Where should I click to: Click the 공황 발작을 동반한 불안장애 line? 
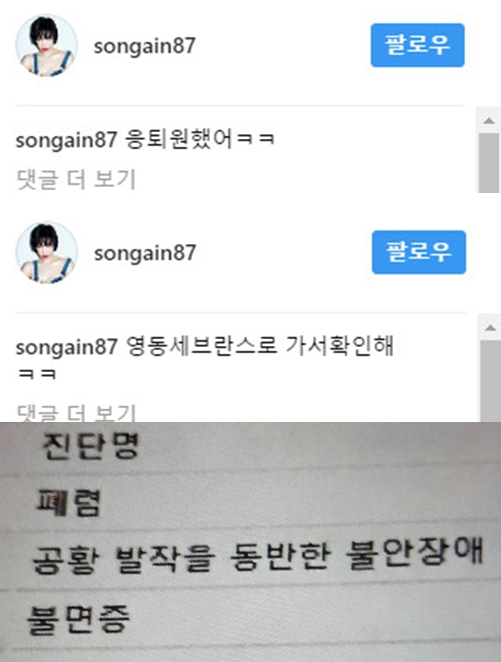(257, 555)
